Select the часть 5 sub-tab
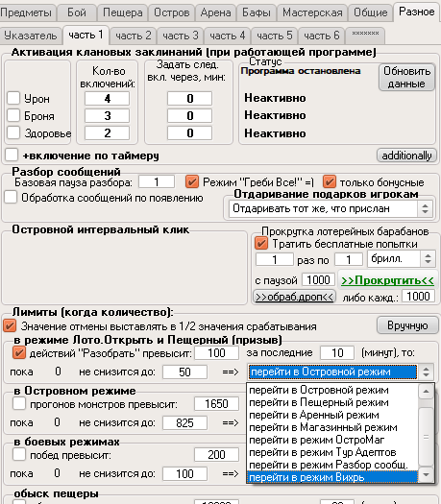This screenshot has width=441, height=504. [275, 36]
